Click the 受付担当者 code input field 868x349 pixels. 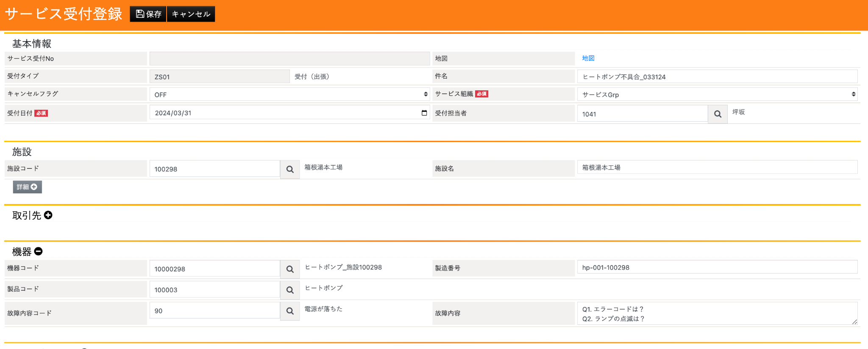tap(642, 114)
